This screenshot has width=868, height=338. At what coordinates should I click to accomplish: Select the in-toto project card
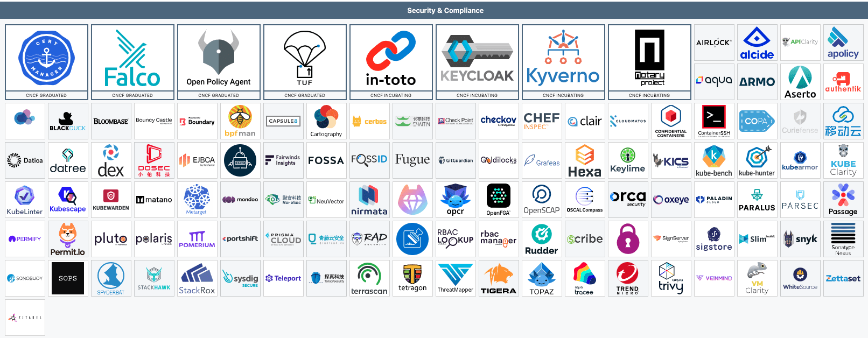click(391, 62)
